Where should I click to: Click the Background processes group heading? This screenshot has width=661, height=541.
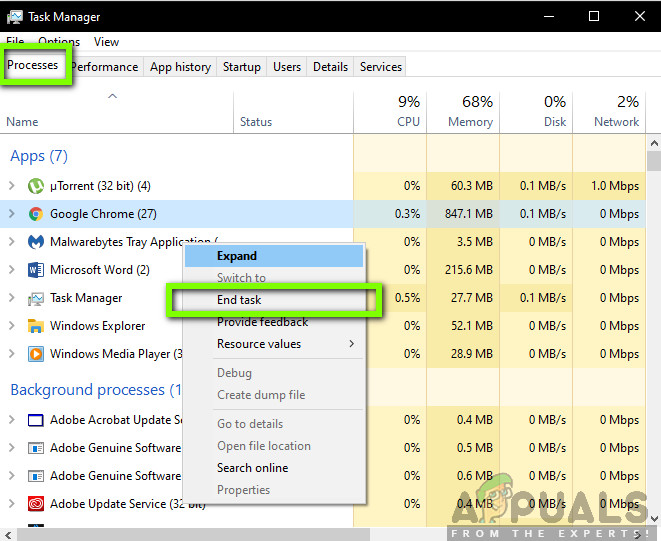[96, 390]
